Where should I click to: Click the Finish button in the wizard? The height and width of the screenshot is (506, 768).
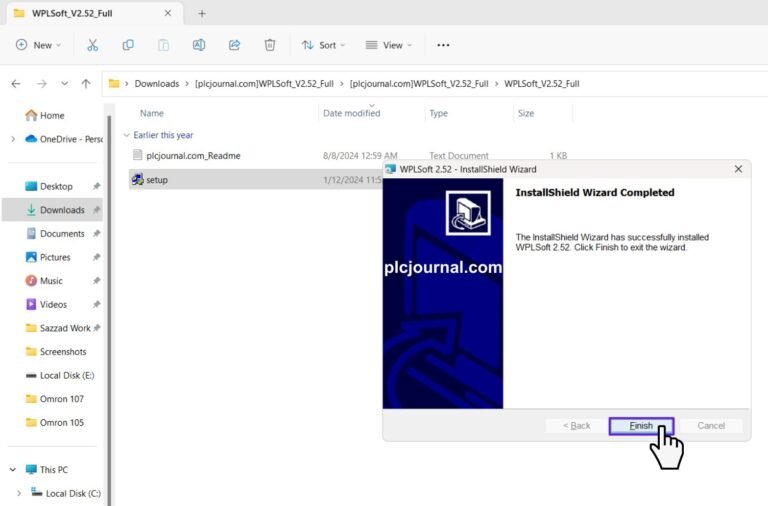point(641,426)
